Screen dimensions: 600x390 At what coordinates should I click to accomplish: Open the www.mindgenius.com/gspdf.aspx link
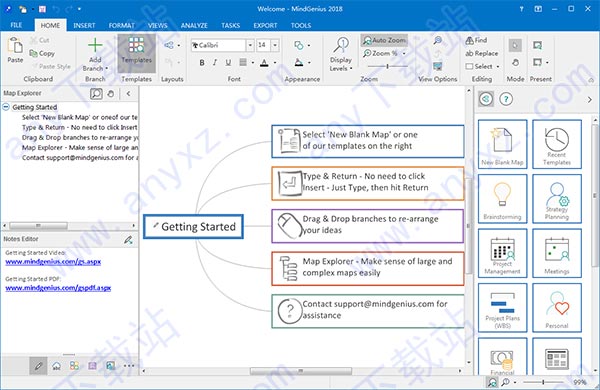58,288
